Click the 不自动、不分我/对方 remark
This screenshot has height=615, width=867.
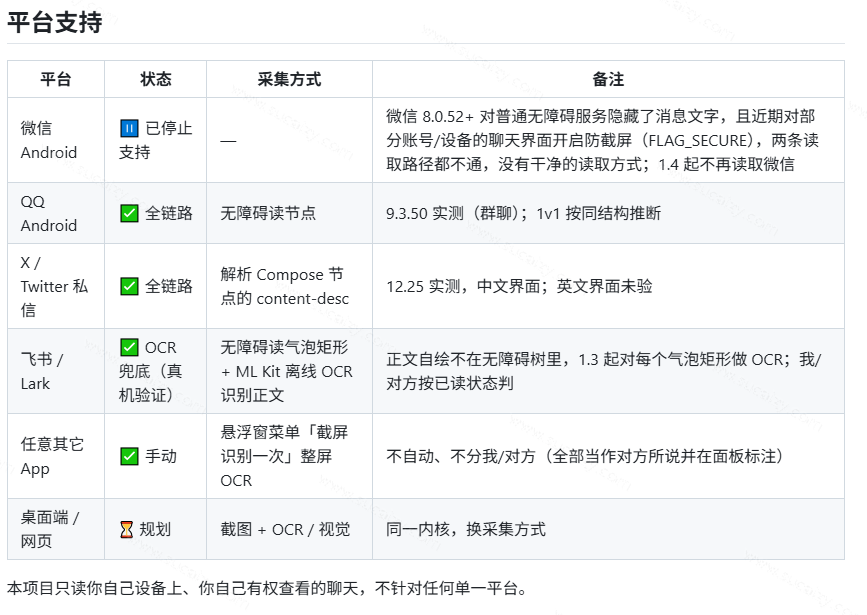point(584,456)
